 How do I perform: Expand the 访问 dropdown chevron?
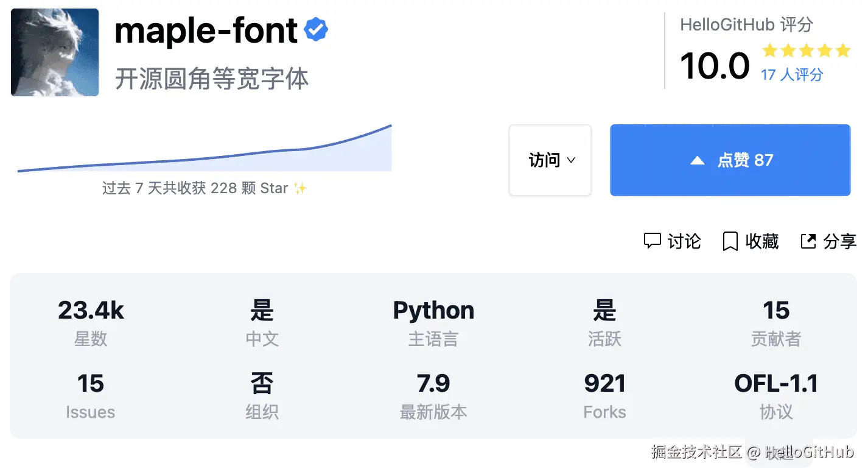click(571, 161)
